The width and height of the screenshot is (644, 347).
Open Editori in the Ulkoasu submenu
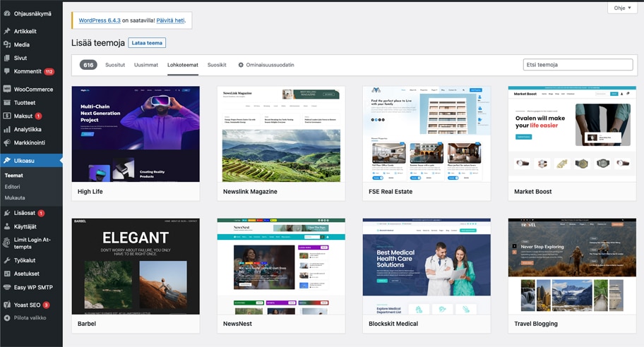(x=12, y=186)
